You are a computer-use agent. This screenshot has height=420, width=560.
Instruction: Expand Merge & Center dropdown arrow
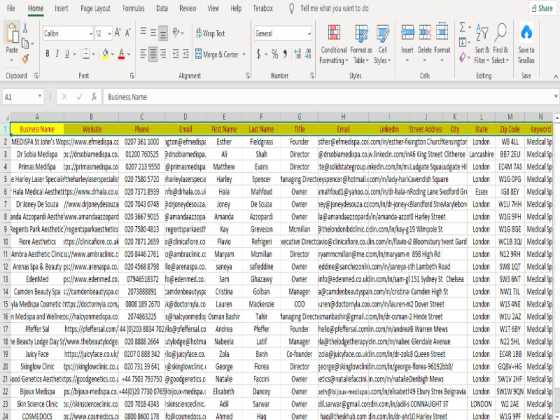[244, 54]
